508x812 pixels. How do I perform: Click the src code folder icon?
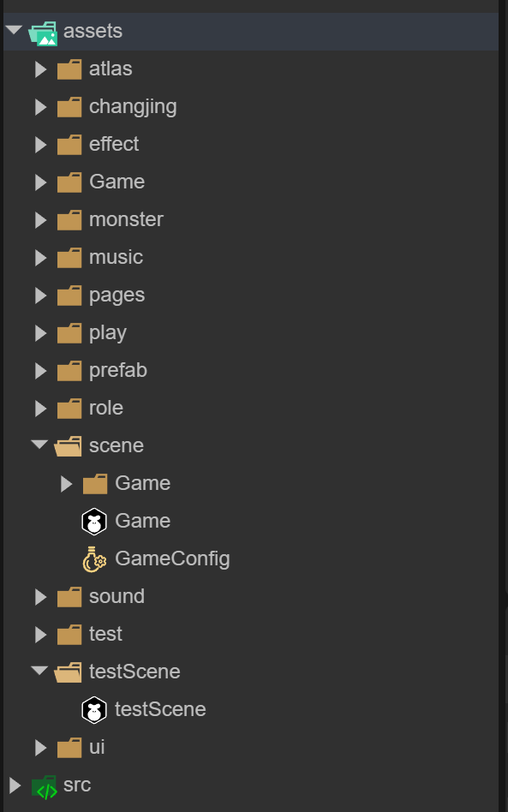44,786
